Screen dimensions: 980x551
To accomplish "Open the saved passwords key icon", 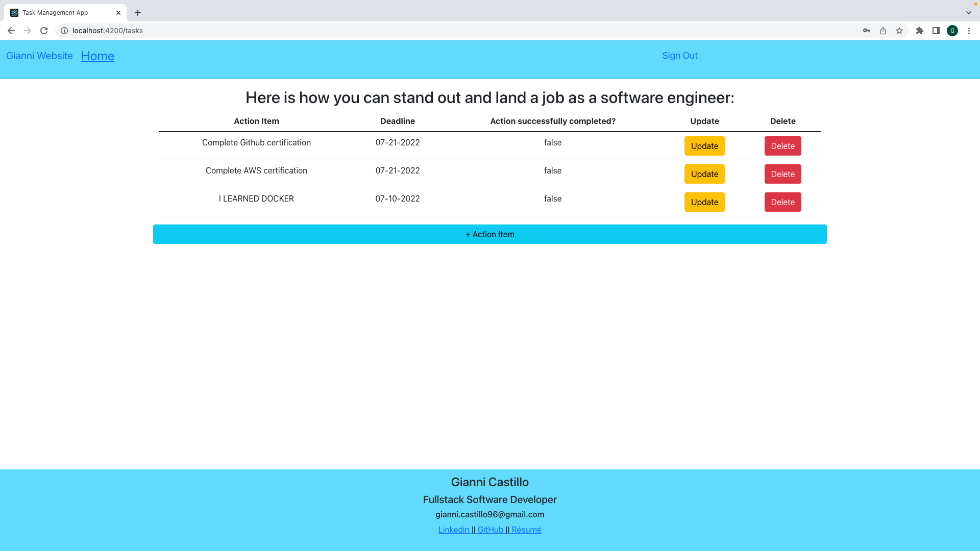I will (866, 31).
